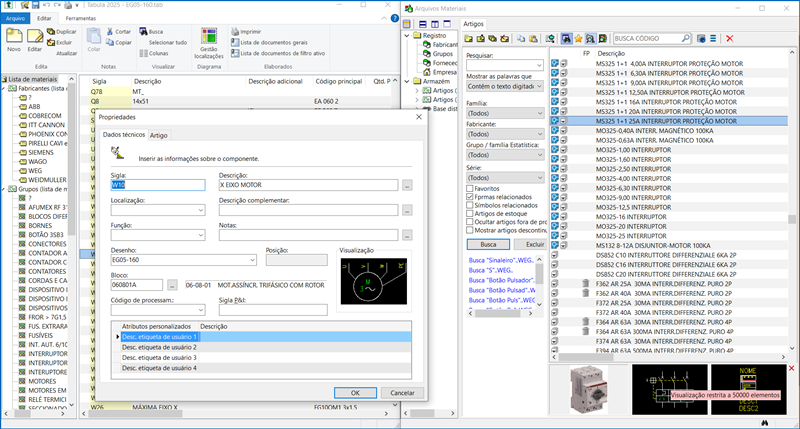Enable Ocultar artigos fora de produção checkbox
The height and width of the screenshot is (429, 800).
pos(470,222)
